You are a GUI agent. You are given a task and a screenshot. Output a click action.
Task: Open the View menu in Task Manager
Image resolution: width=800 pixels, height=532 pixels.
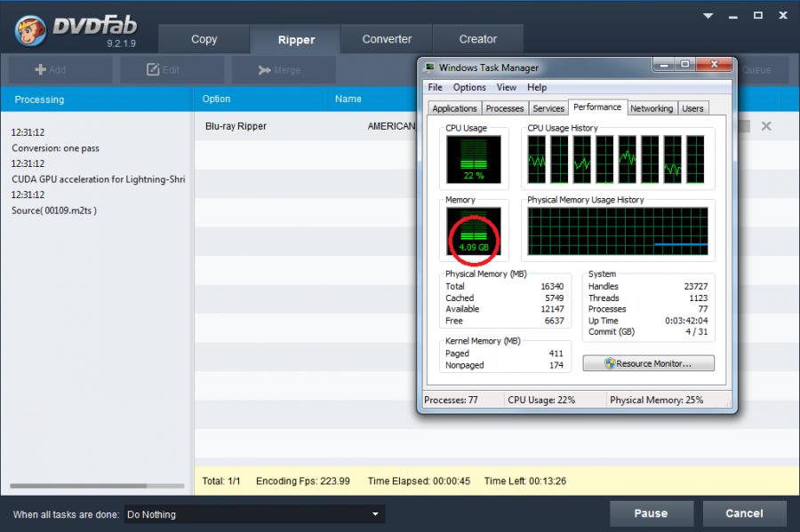(x=507, y=87)
